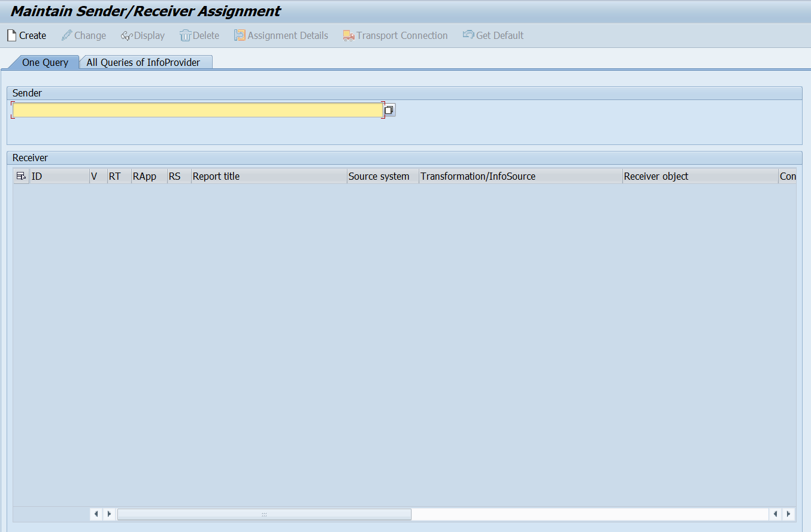Click the Create document icon
This screenshot has width=811, height=532.
tap(11, 36)
